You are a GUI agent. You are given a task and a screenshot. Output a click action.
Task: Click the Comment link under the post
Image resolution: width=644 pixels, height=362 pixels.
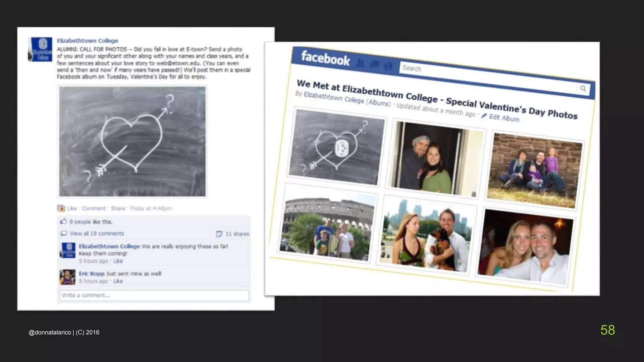coord(94,208)
